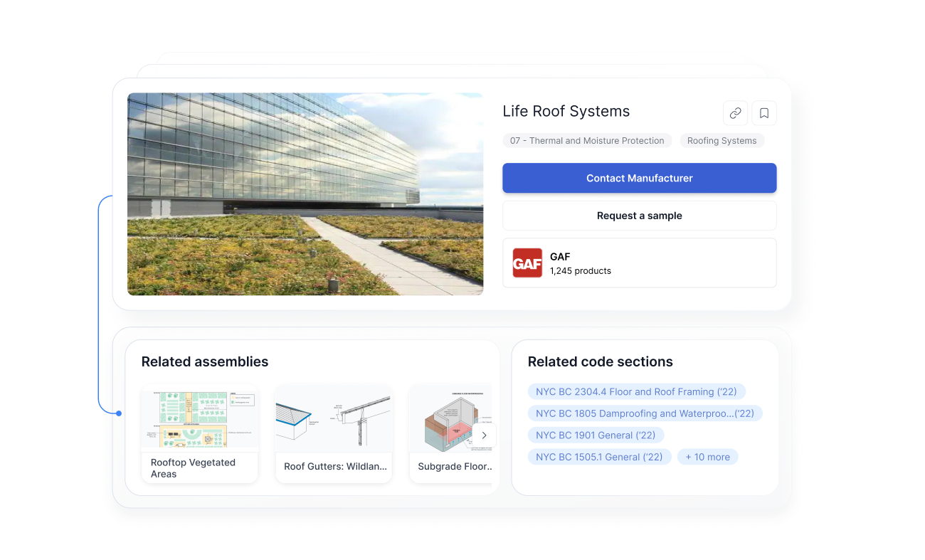
Task: Bookmark the Life Roof Systems product
Action: 764,113
